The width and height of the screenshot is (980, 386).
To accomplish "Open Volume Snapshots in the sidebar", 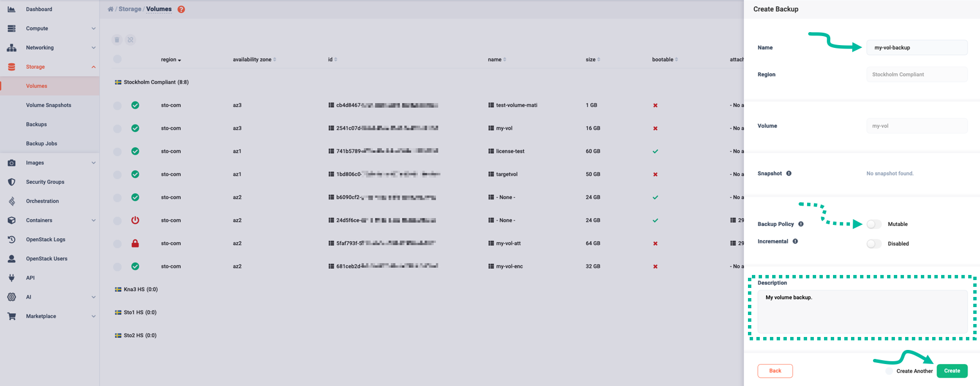I will pyautogui.click(x=48, y=105).
